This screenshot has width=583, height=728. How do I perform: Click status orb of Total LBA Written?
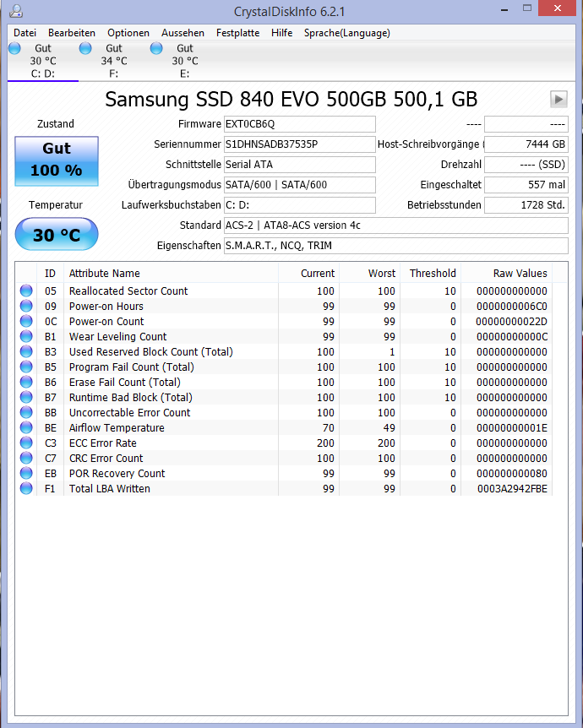(26, 488)
